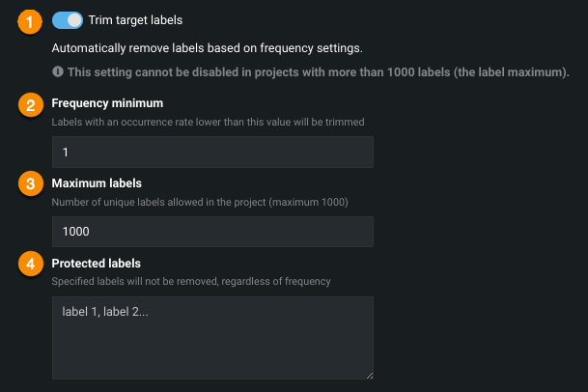
Task: Click the orange number 2 badge
Action: pyautogui.click(x=31, y=105)
